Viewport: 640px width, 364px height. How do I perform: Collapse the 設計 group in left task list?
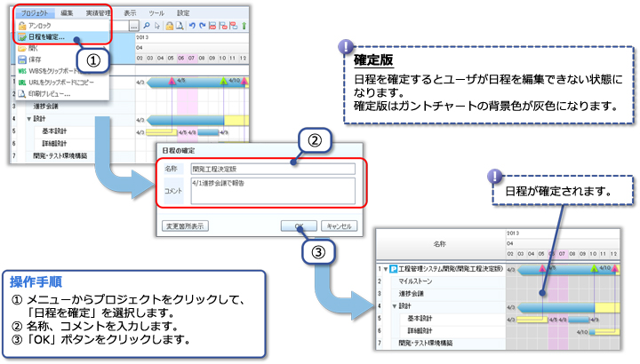28,117
